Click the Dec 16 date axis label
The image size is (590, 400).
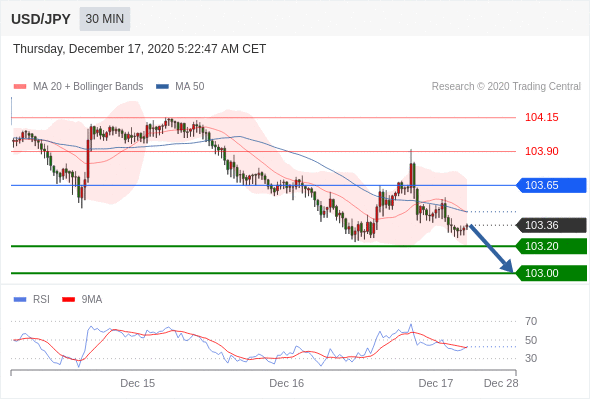coord(286,383)
